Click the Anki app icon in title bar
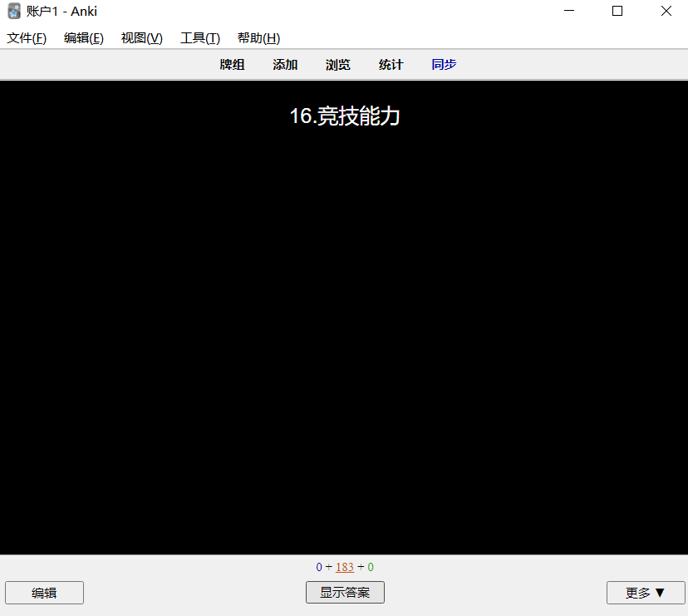 14,11
